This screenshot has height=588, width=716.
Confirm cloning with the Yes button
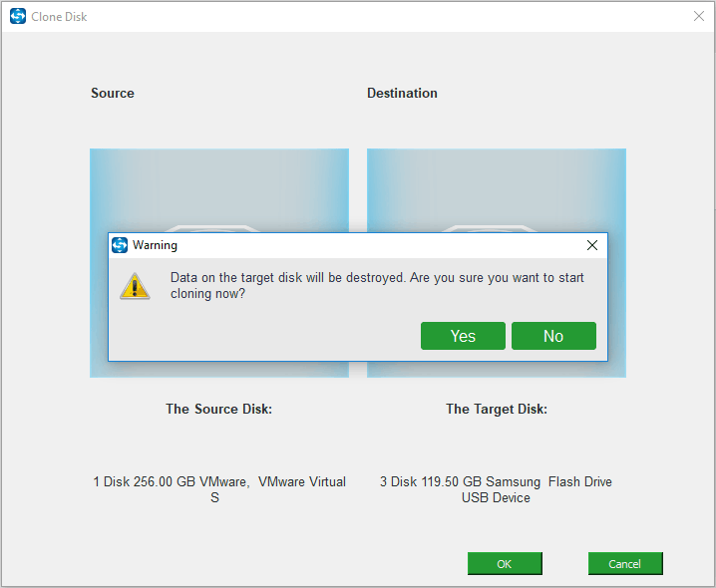point(463,336)
